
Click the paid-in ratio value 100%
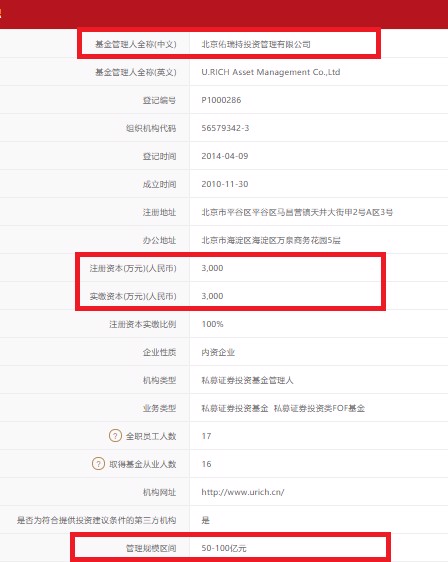click(x=213, y=324)
